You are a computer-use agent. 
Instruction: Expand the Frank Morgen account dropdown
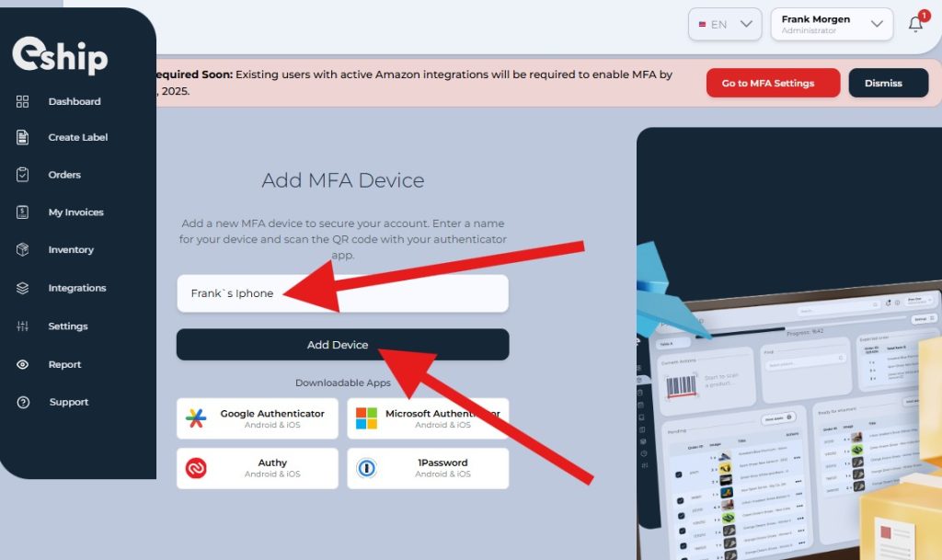coord(832,24)
